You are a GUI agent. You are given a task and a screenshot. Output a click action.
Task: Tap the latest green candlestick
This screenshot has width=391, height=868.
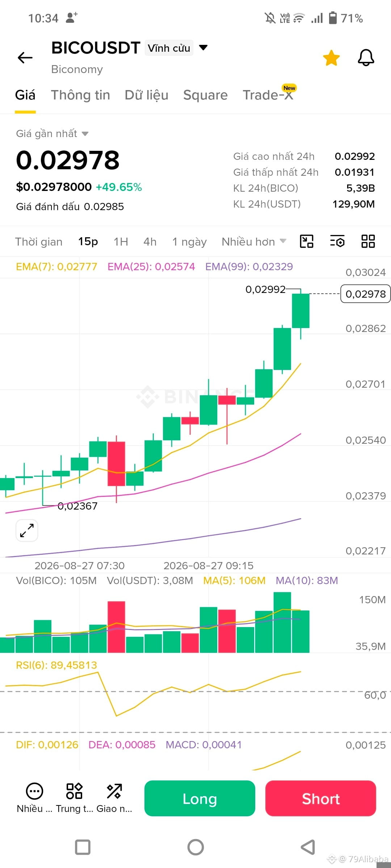point(301,311)
